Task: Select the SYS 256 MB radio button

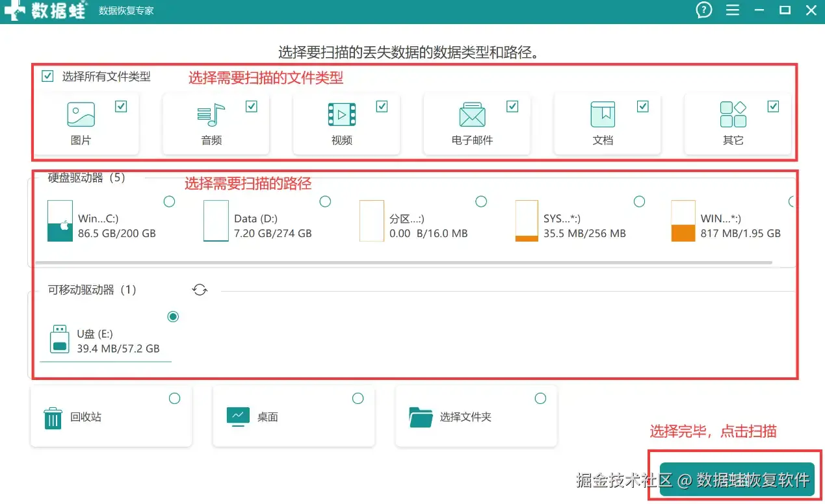Action: 639,201
